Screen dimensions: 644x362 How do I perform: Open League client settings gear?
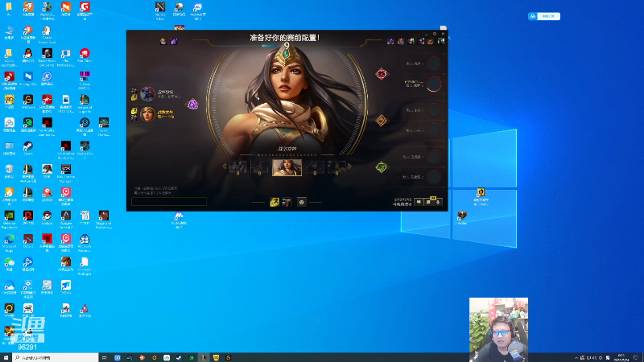click(435, 34)
